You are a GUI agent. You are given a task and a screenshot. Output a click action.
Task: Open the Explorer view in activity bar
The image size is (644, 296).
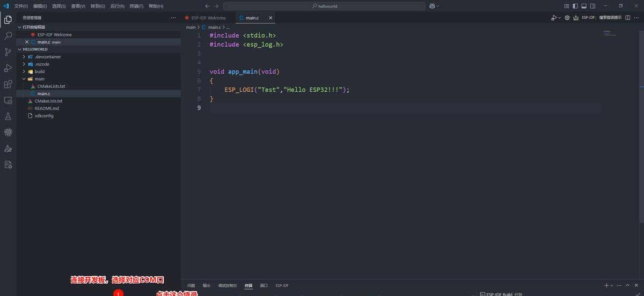[8, 20]
